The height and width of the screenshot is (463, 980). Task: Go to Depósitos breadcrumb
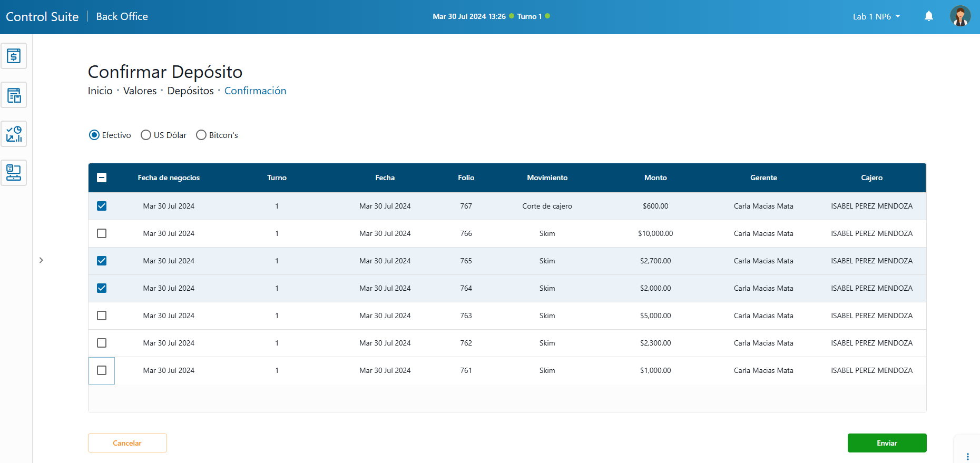(x=190, y=91)
